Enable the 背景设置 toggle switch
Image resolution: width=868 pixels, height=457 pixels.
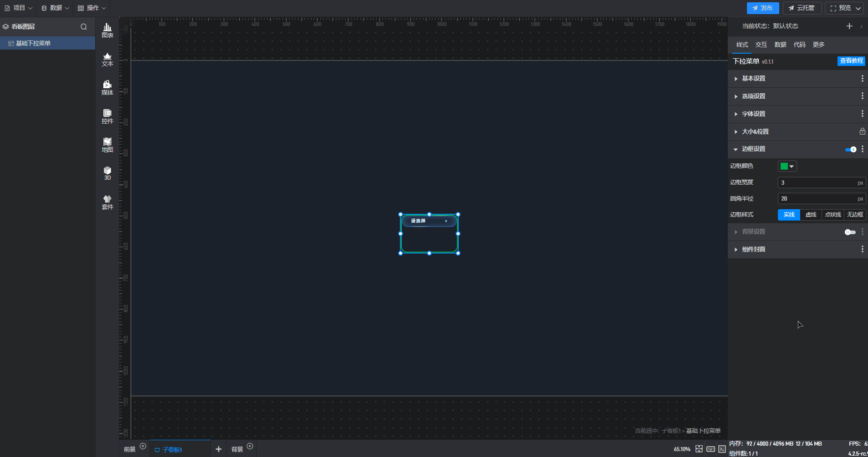[850, 232]
